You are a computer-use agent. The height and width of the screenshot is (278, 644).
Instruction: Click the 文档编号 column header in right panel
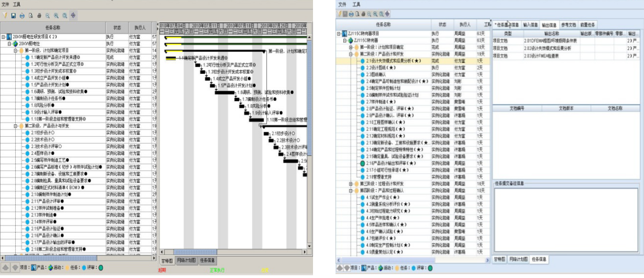tap(516, 109)
